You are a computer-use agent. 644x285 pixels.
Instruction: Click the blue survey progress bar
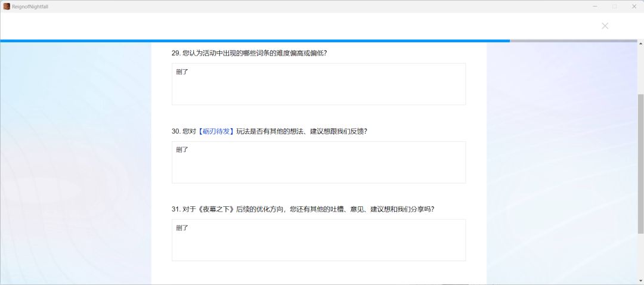point(255,41)
